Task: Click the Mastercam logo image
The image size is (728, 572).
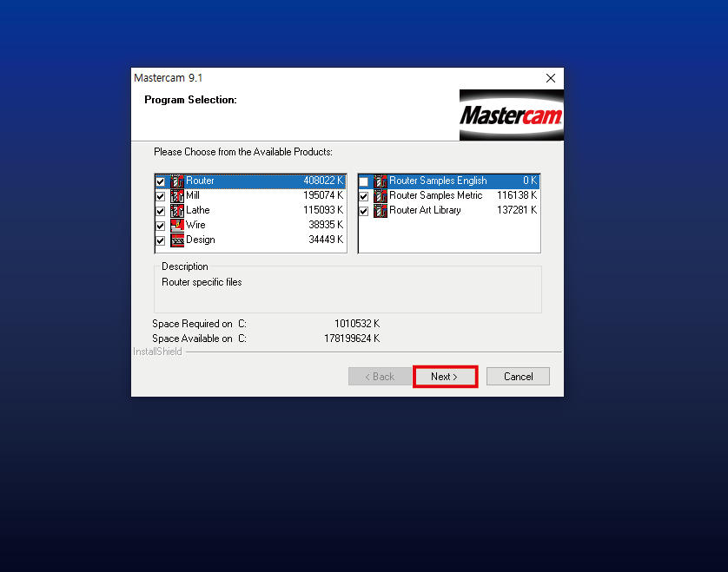Action: click(x=511, y=115)
